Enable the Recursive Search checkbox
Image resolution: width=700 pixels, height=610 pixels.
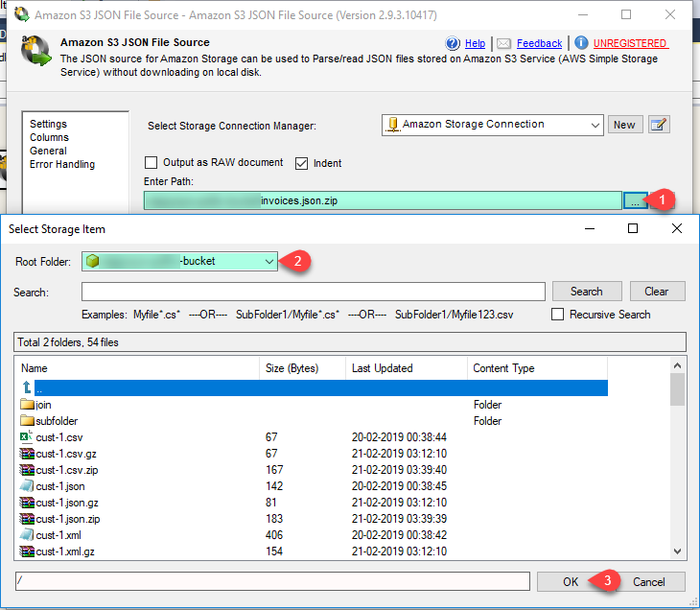[x=557, y=315]
